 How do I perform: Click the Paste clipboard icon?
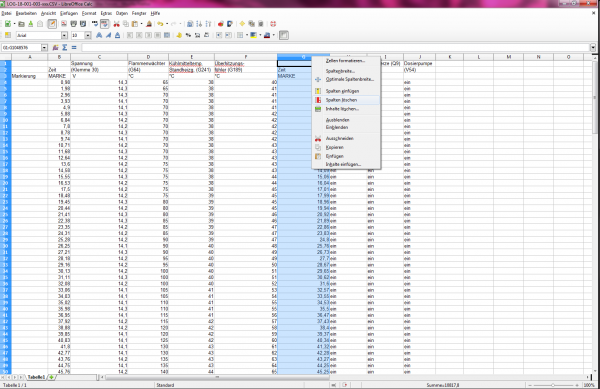pyautogui.click(x=135, y=24)
